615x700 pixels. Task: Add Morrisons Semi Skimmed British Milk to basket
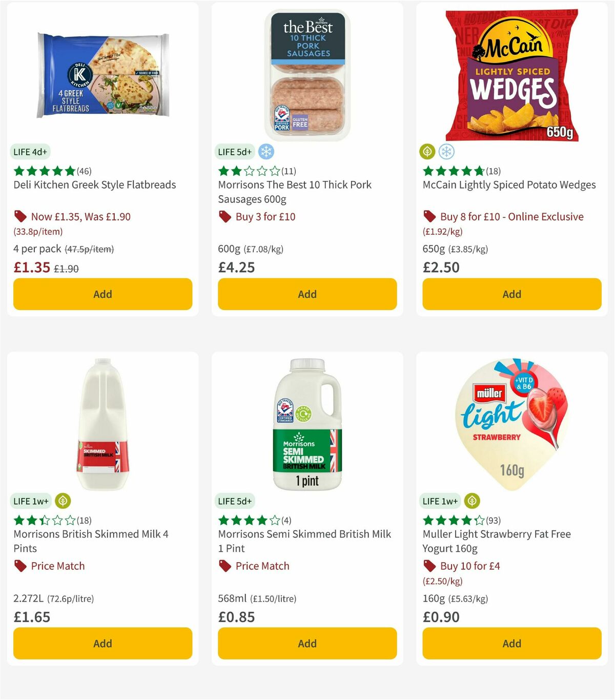306,643
